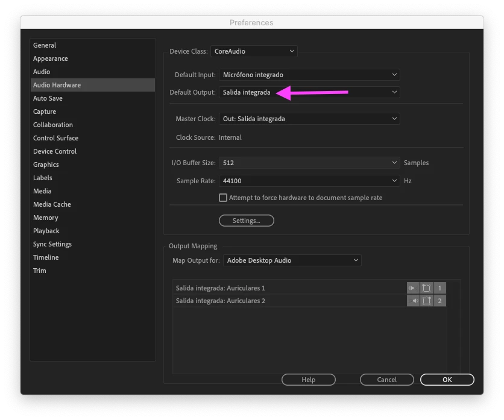Select Media Cache preferences category
This screenshot has width=504, height=420.
[93, 204]
